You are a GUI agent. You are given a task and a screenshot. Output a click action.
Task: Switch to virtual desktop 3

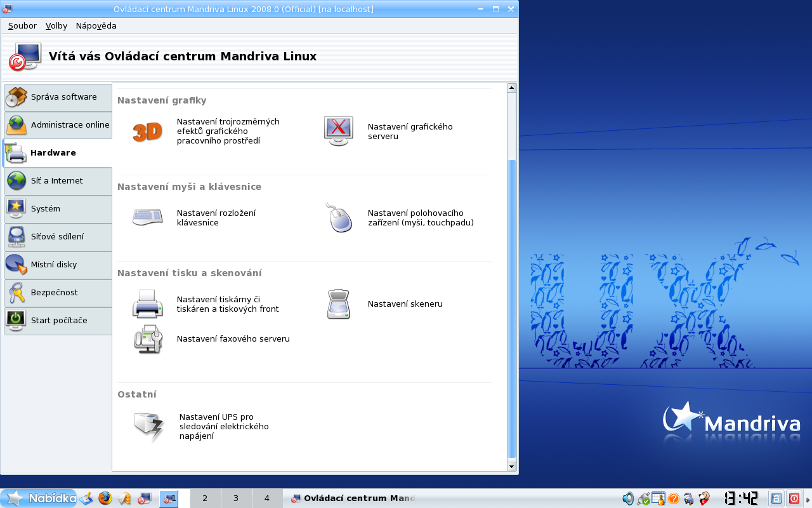tap(236, 498)
